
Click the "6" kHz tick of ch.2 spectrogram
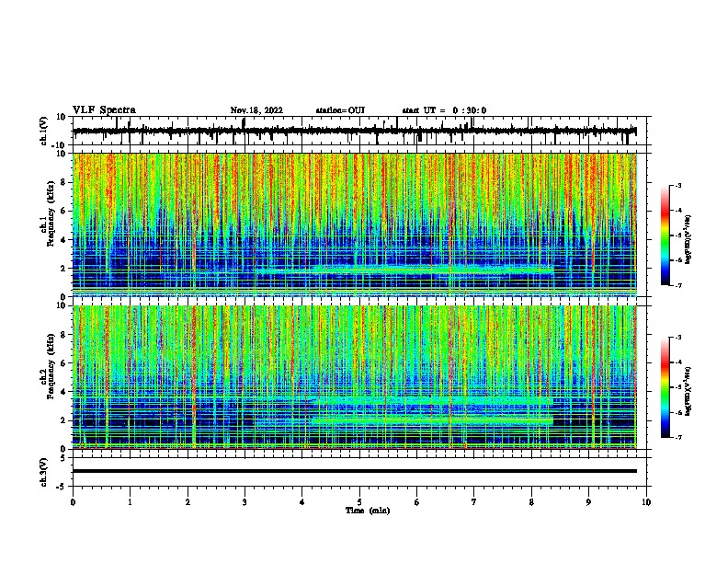(x=64, y=363)
